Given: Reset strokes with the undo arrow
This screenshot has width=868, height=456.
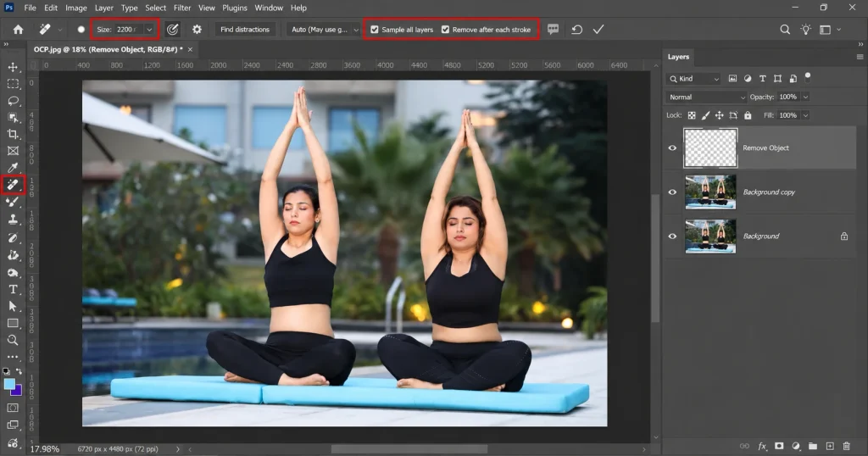Looking at the screenshot, I should click(x=576, y=30).
